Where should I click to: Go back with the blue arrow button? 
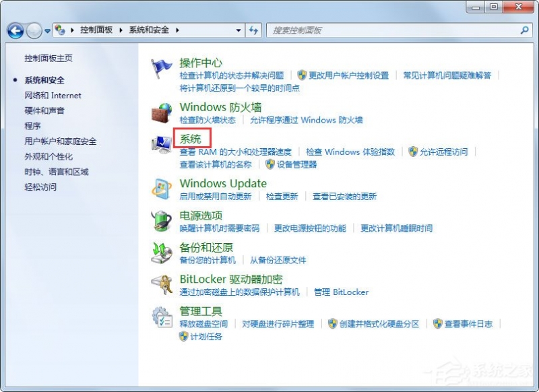15,31
